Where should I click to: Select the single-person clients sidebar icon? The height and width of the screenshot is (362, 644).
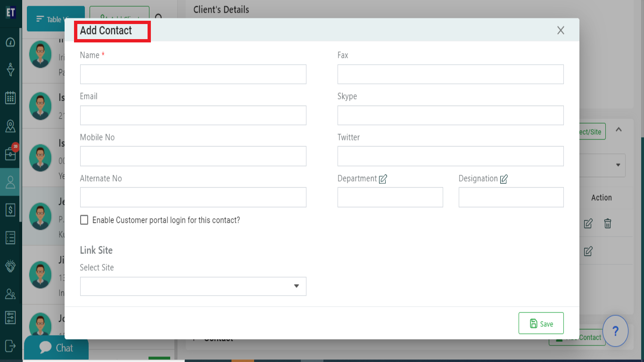(x=10, y=182)
